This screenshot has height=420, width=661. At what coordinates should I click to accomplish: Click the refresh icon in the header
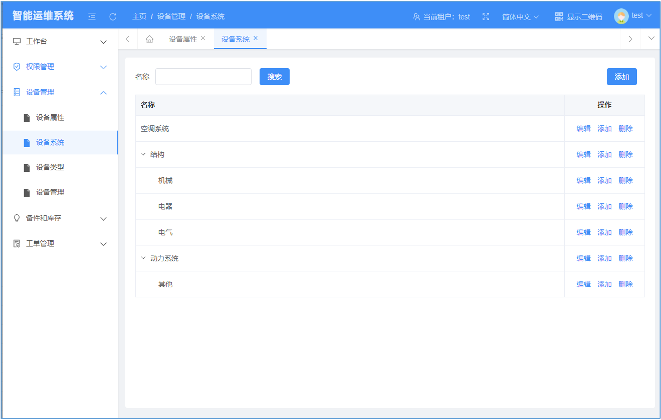113,16
